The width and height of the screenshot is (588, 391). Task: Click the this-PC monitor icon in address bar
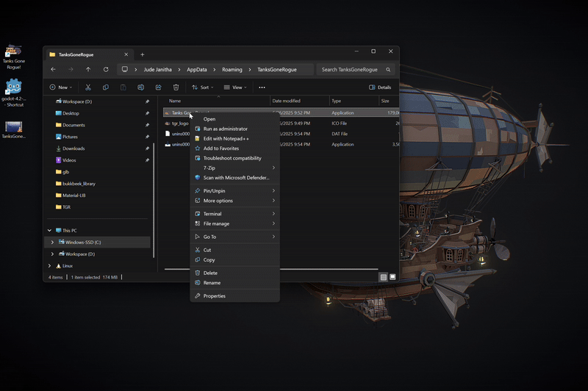pyautogui.click(x=125, y=69)
